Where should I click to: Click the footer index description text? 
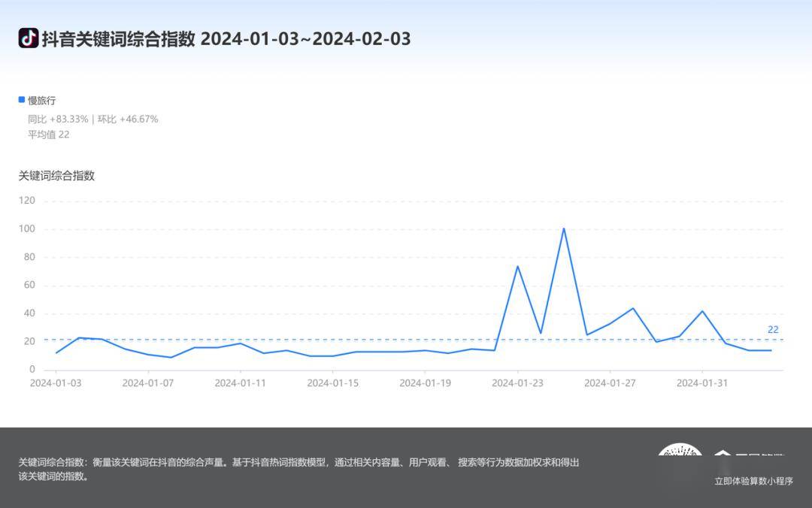coord(298,469)
